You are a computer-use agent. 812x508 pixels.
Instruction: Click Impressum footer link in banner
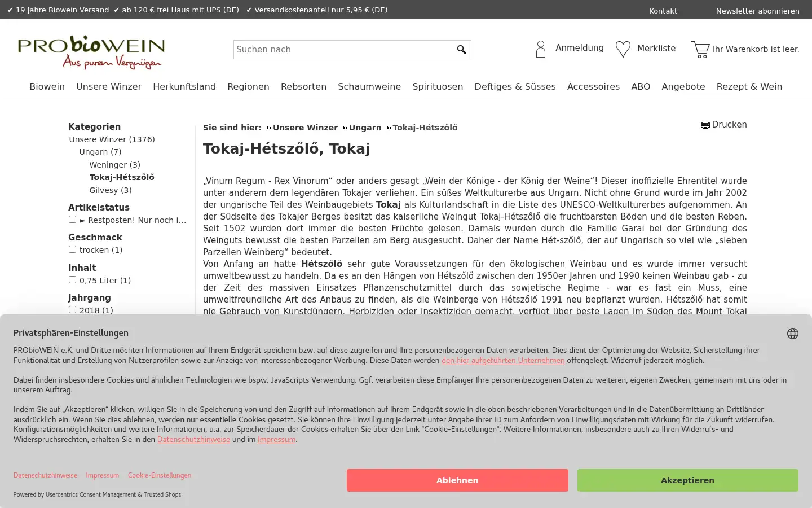coord(103,475)
